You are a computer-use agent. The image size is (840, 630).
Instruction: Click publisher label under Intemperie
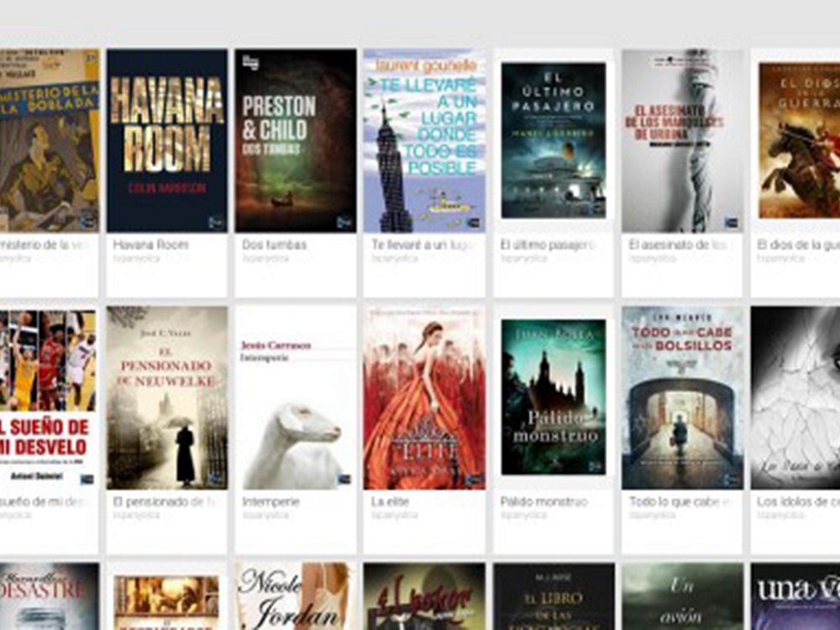[x=265, y=516]
